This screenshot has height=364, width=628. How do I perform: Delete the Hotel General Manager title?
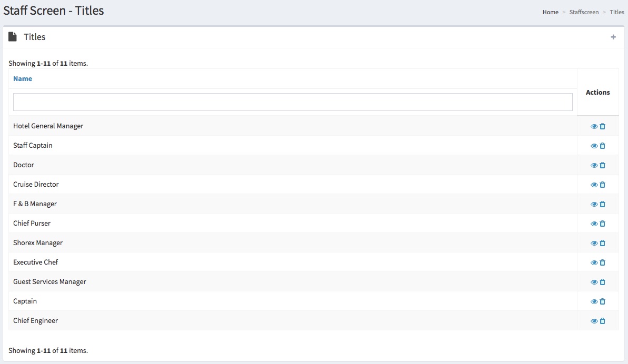(603, 126)
